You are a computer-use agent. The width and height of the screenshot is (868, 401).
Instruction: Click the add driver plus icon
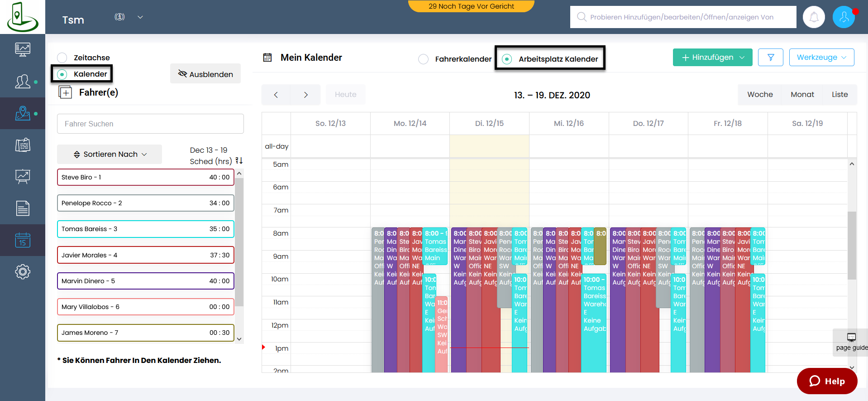pyautogui.click(x=66, y=93)
